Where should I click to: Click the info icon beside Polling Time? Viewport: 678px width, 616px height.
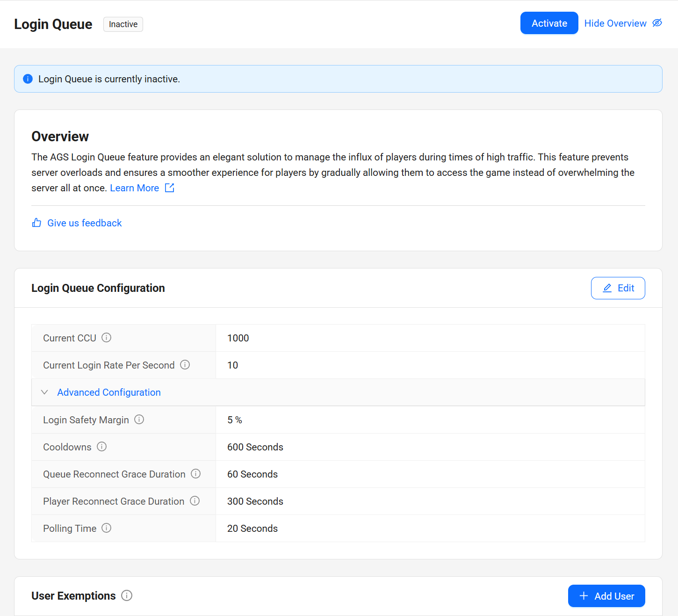coord(107,528)
